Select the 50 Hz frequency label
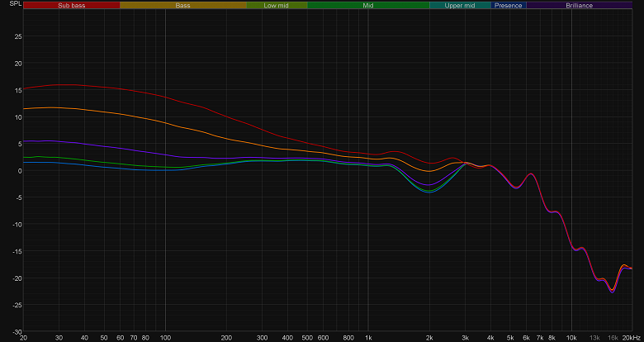The image size is (644, 342). coord(104,338)
